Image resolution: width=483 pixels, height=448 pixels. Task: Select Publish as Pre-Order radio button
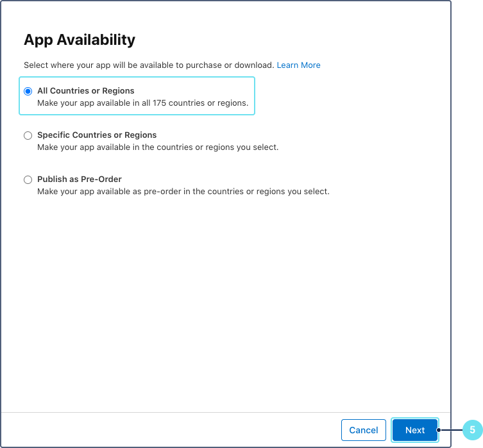[28, 179]
